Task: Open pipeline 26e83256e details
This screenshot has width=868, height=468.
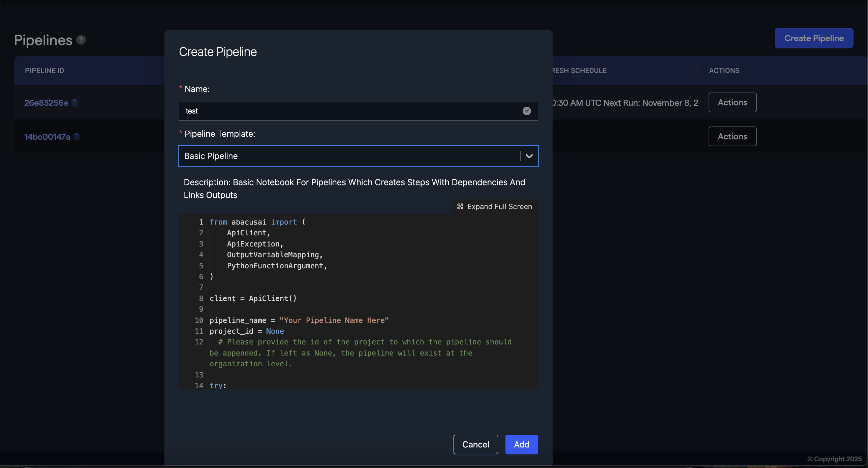Action: [x=46, y=103]
